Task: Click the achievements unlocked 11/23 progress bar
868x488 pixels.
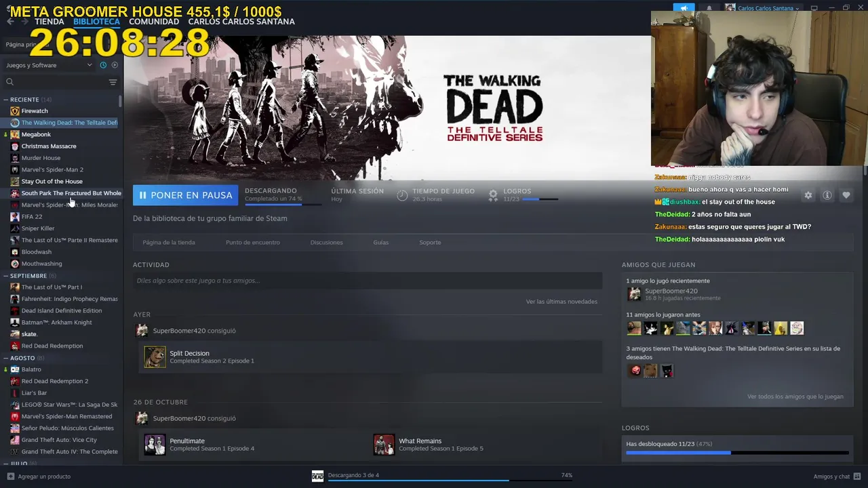Action: [x=737, y=452]
